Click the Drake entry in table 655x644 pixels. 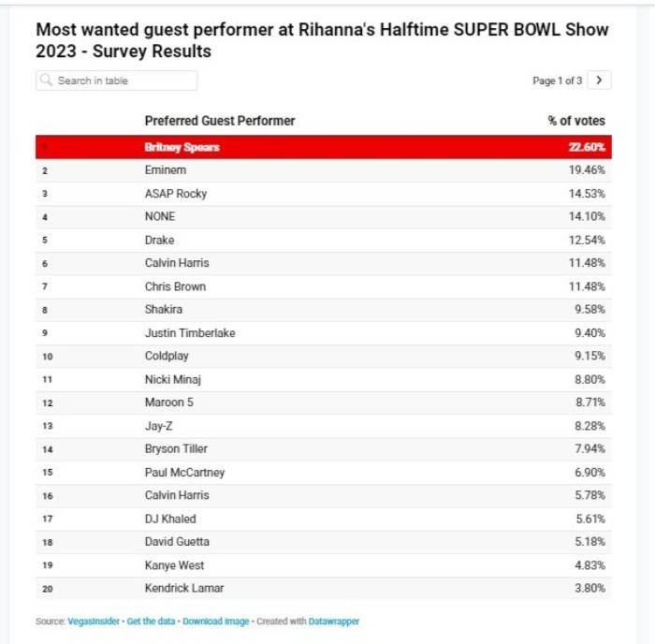(160, 240)
